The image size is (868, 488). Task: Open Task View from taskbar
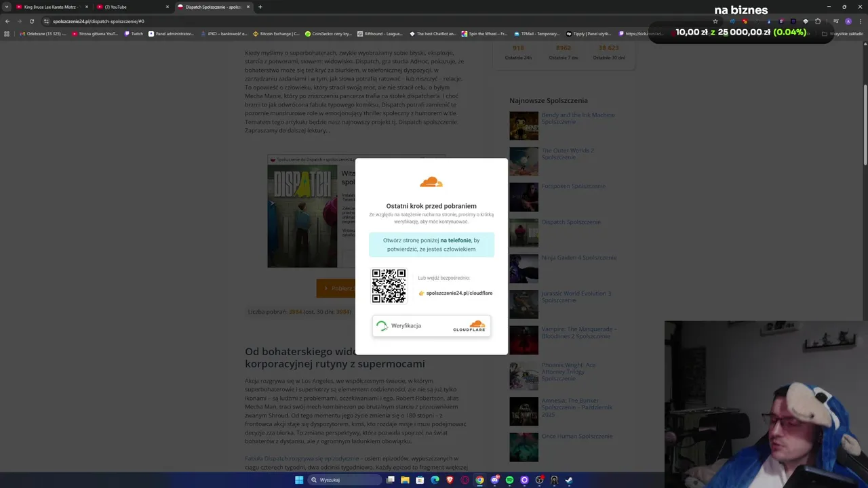click(391, 480)
